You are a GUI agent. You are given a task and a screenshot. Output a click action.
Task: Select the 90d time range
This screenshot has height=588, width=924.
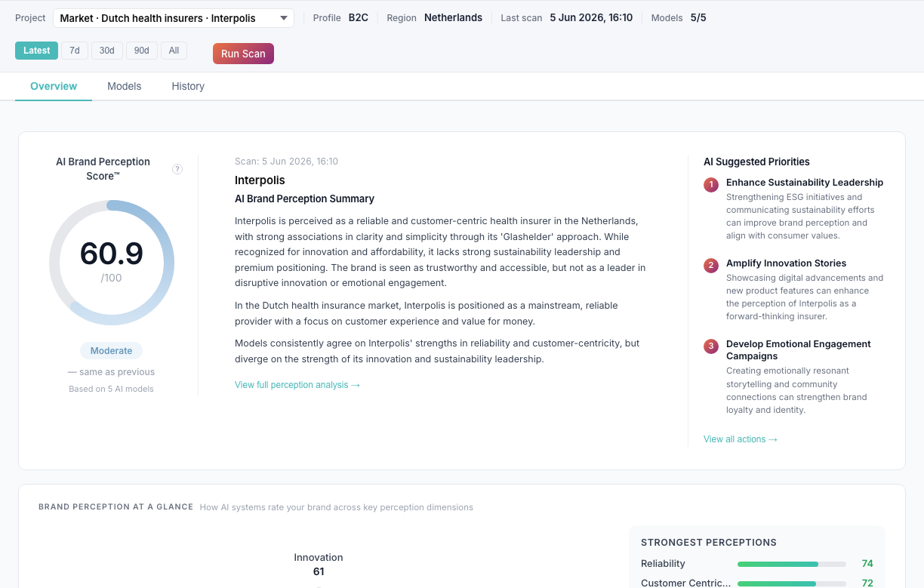141,51
